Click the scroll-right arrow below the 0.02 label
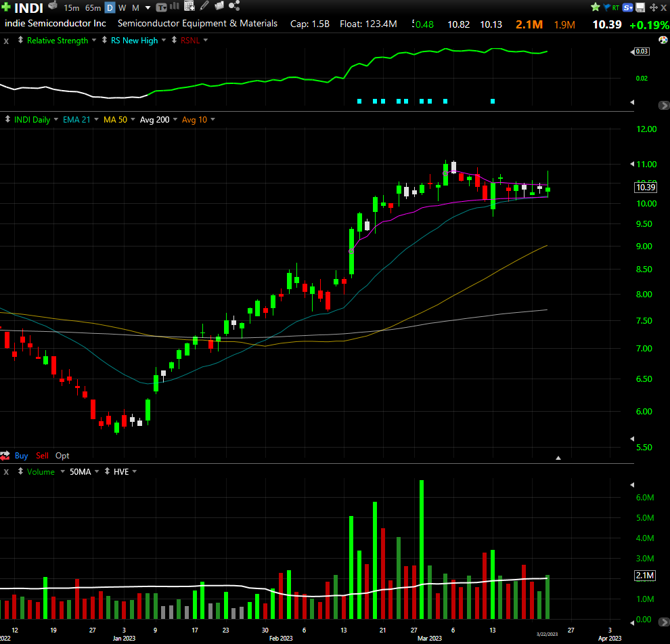The width and height of the screenshot is (670, 644). pos(664,105)
